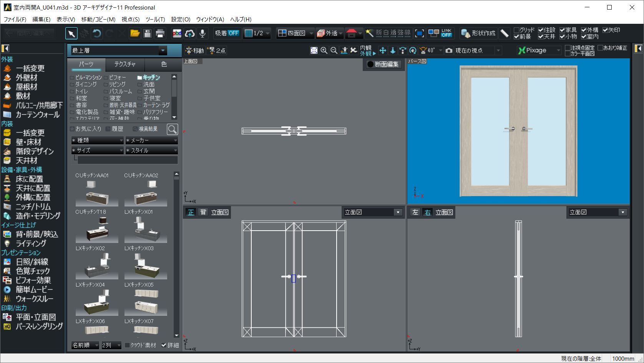Viewport: 644px width, 363px height.
Task: Click the printer icon in toolbar
Action: [x=160, y=34]
